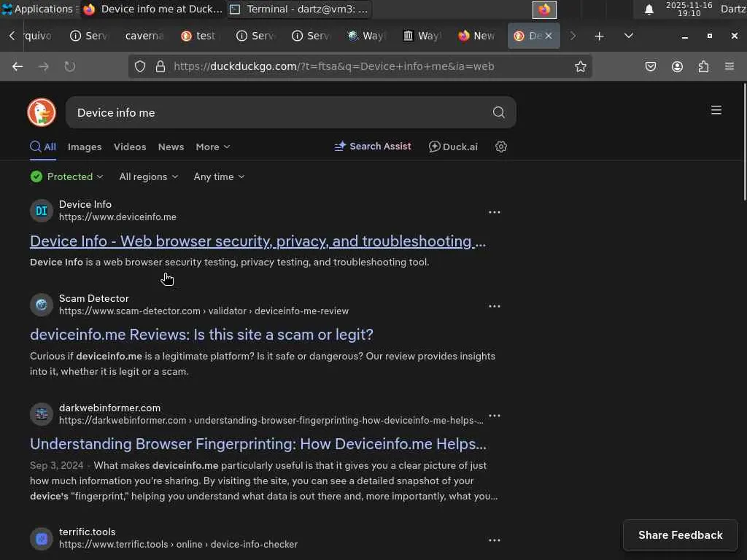
Task: Switch to the 'caverna' browser tab
Action: tap(144, 36)
